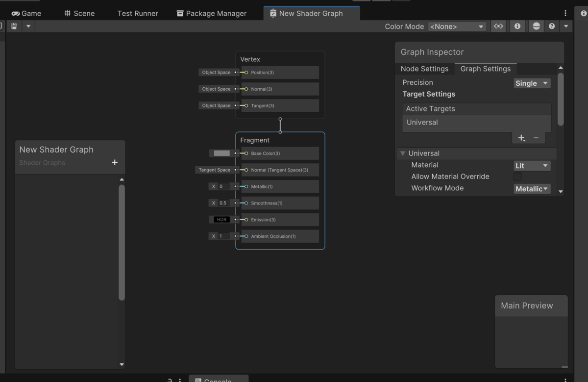
Task: Click the Normal Object Space label
Action: pos(216,89)
